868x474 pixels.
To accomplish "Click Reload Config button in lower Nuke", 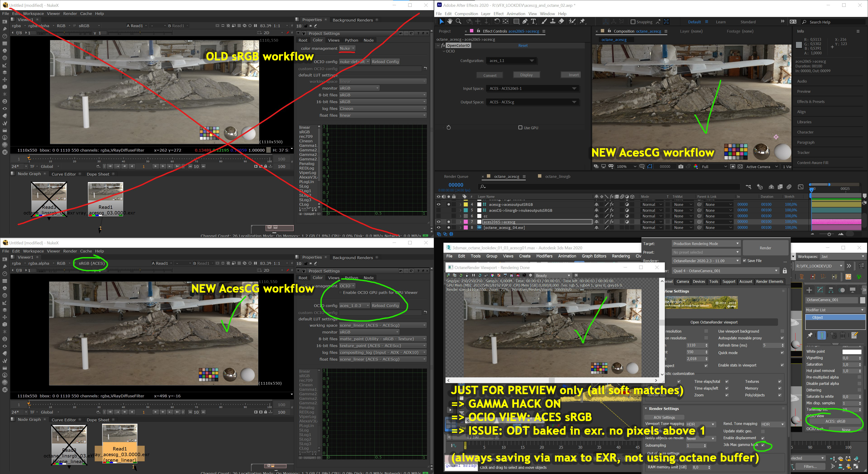I will pyautogui.click(x=385, y=306).
